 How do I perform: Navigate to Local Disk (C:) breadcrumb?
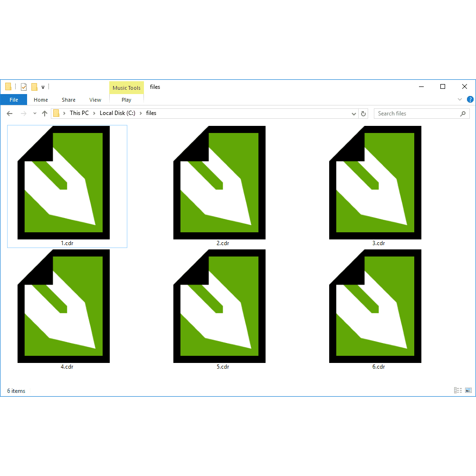tap(117, 113)
